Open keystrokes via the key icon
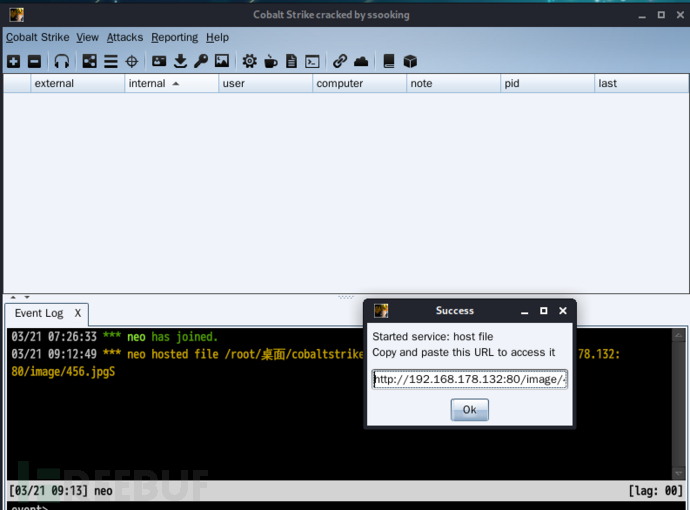690x510 pixels. coord(201,61)
